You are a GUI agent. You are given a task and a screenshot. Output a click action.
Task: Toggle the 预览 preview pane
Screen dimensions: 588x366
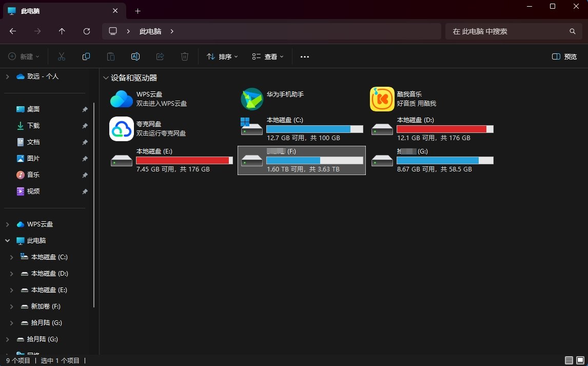click(x=564, y=57)
